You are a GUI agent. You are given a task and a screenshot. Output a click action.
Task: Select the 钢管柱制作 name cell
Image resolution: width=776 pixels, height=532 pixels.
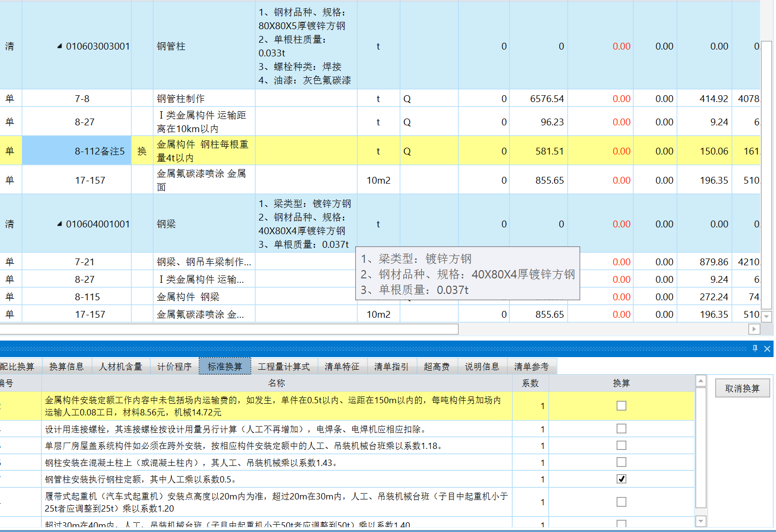click(204, 99)
